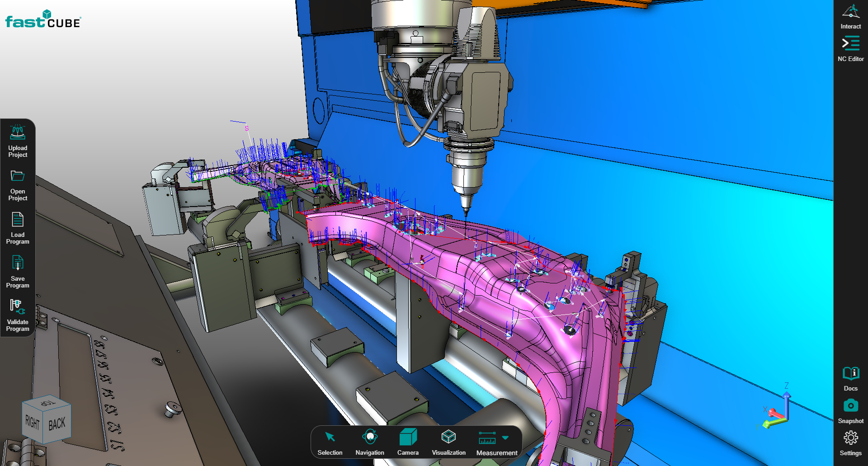This screenshot has width=868, height=466.
Task: Choose the Selection arrow tool
Action: click(330, 437)
